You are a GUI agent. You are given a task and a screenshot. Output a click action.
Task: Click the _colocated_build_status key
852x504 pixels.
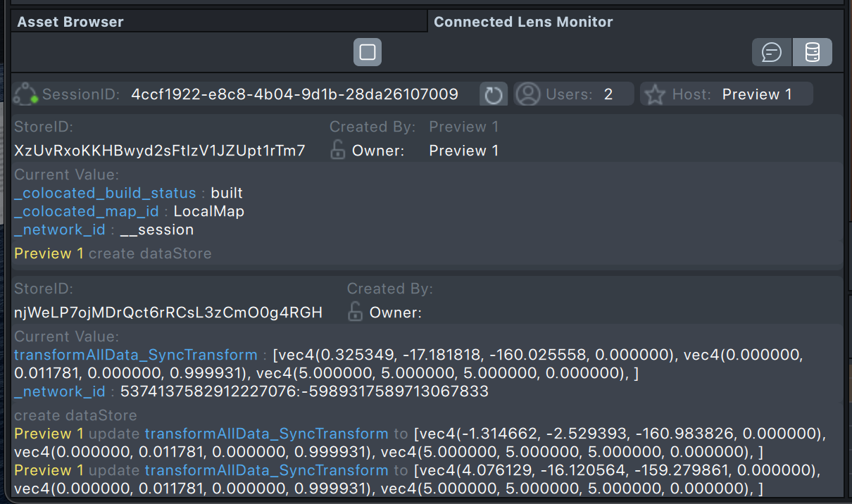tap(105, 193)
